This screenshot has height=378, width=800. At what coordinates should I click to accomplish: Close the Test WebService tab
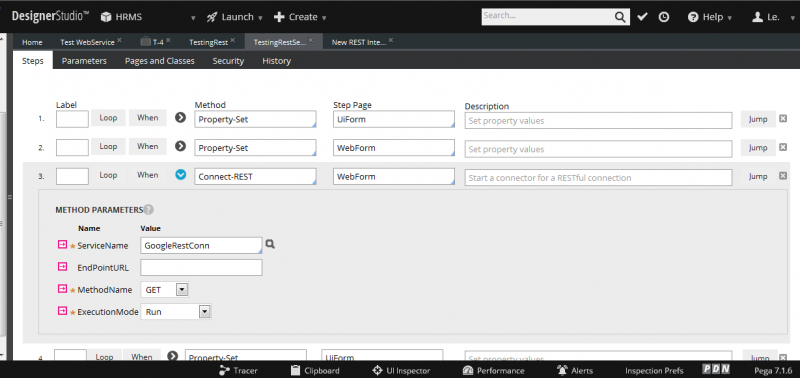119,40
